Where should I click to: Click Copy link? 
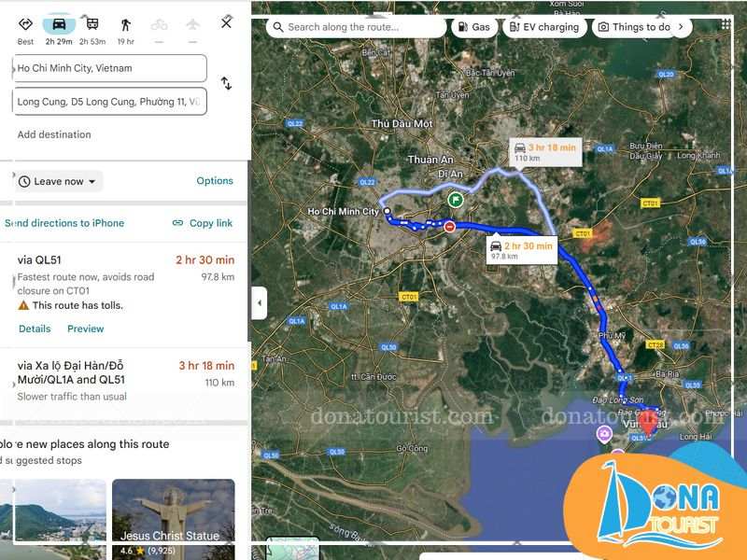203,223
